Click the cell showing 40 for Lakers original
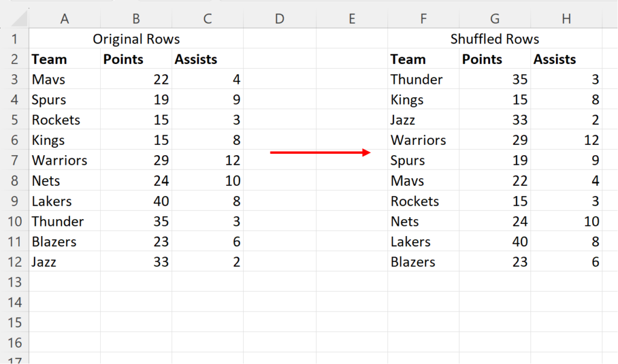Image resolution: width=618 pixels, height=364 pixels. click(136, 201)
